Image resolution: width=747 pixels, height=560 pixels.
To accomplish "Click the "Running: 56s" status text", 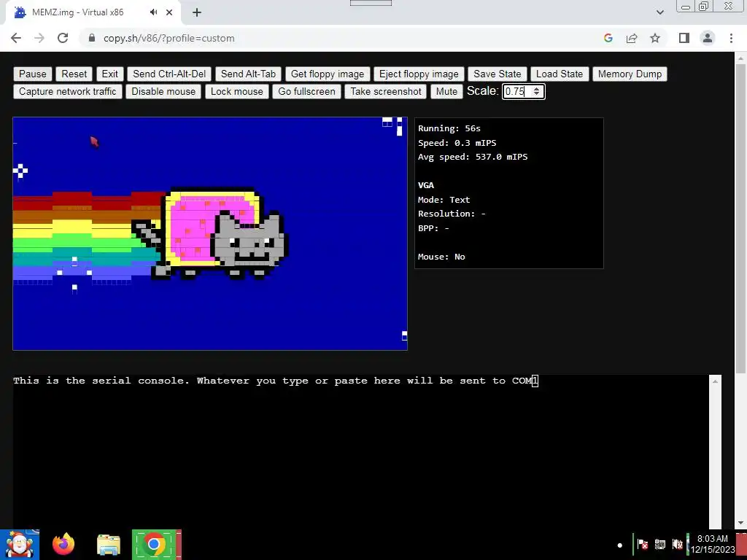I will (449, 128).
